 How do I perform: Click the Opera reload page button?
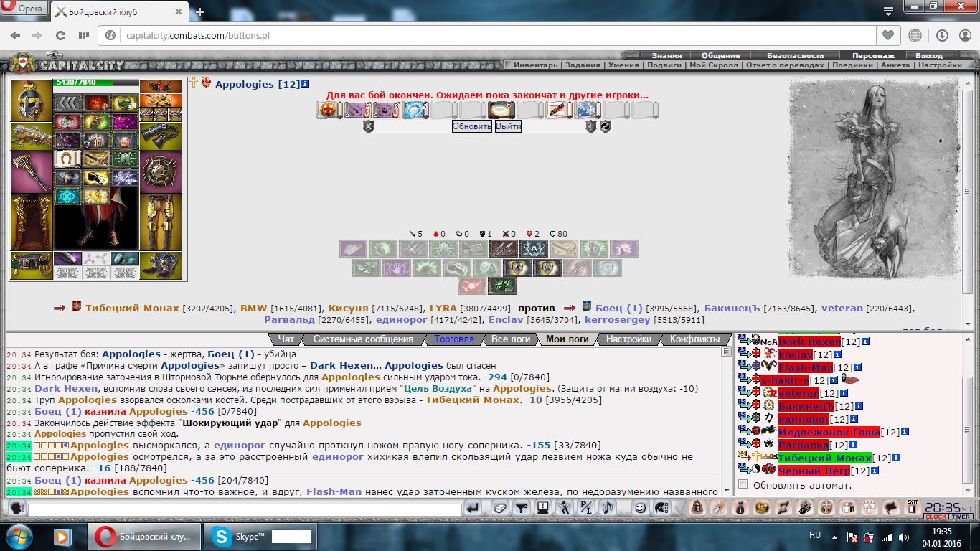tap(60, 35)
